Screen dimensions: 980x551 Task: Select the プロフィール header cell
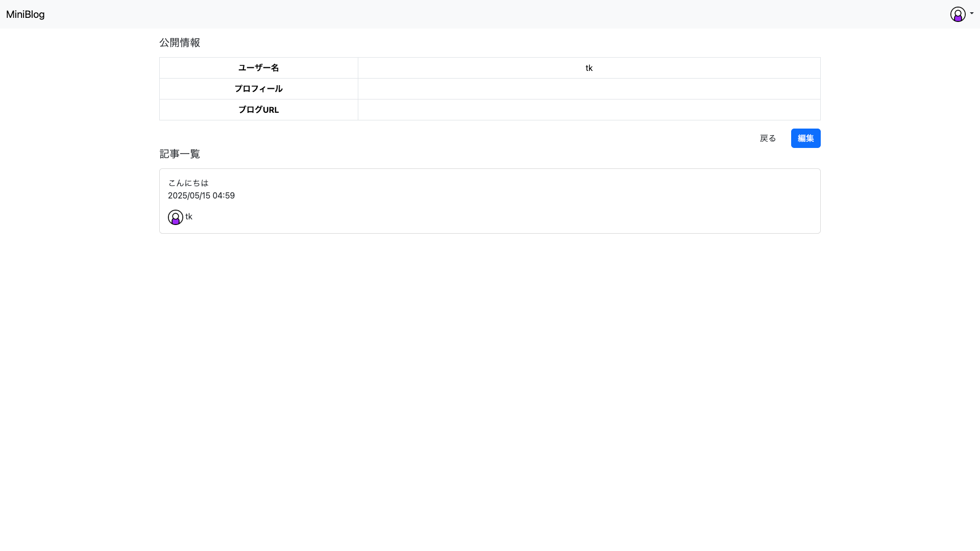tap(259, 89)
